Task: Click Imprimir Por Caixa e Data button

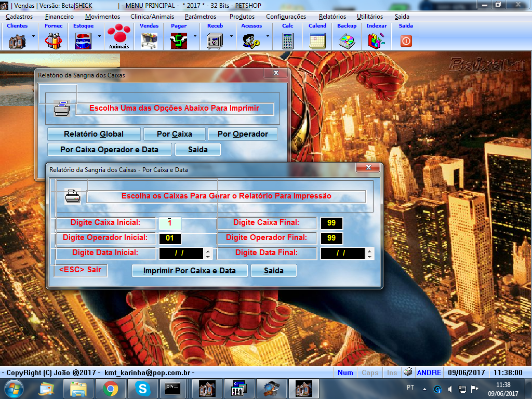Action: (x=189, y=271)
